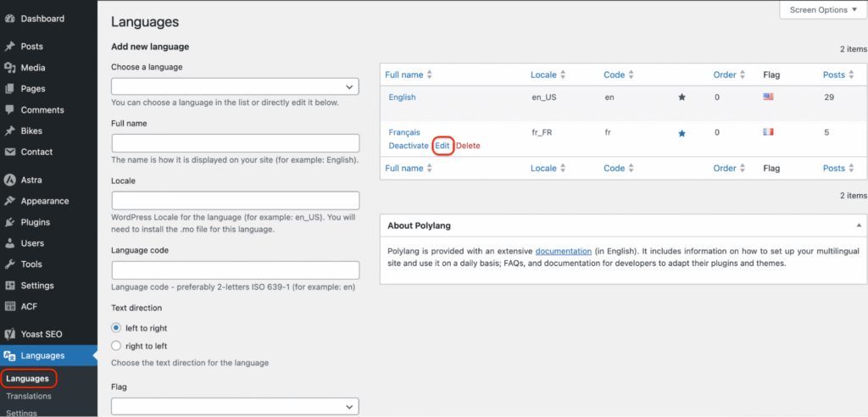Click the en_US locale cell
This screenshot has height=417, width=868.
(543, 97)
